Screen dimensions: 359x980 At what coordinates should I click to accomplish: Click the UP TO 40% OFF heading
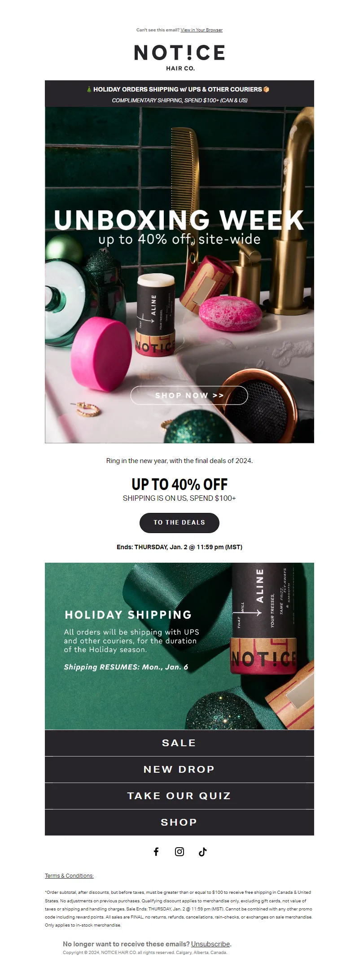coord(179,484)
